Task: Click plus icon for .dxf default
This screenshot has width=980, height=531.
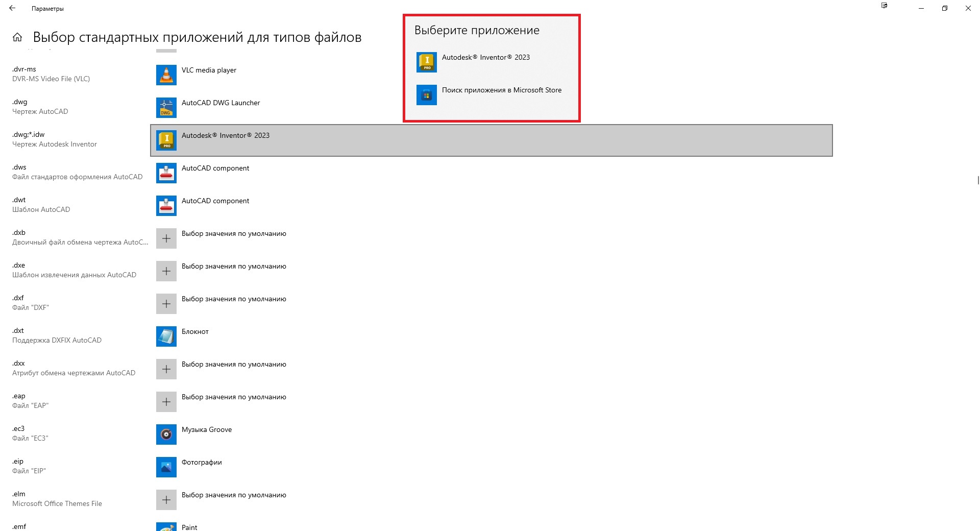Action: pos(166,304)
